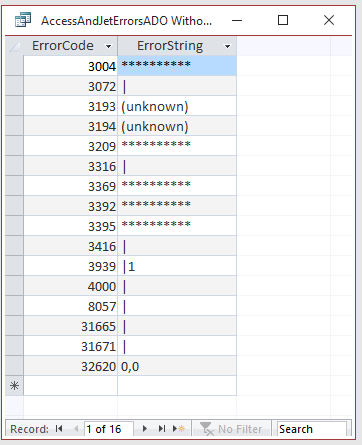Click the select-all corner of datasheet

(x=14, y=46)
